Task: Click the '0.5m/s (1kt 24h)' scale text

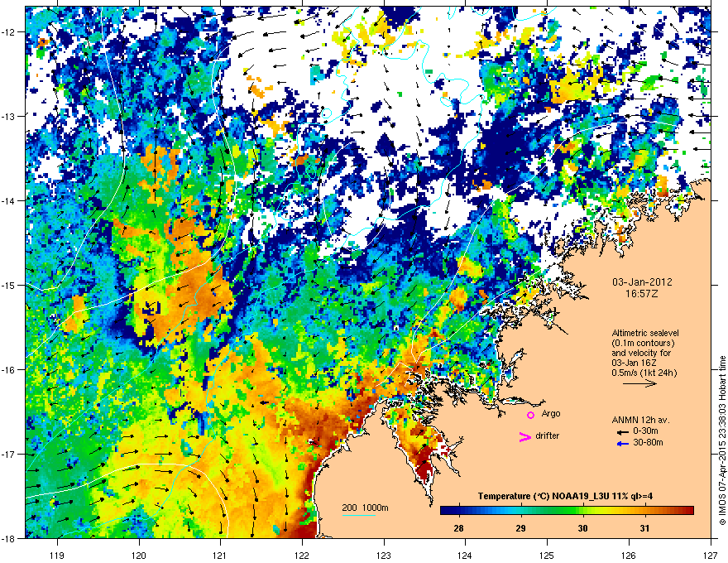Action: (644, 373)
